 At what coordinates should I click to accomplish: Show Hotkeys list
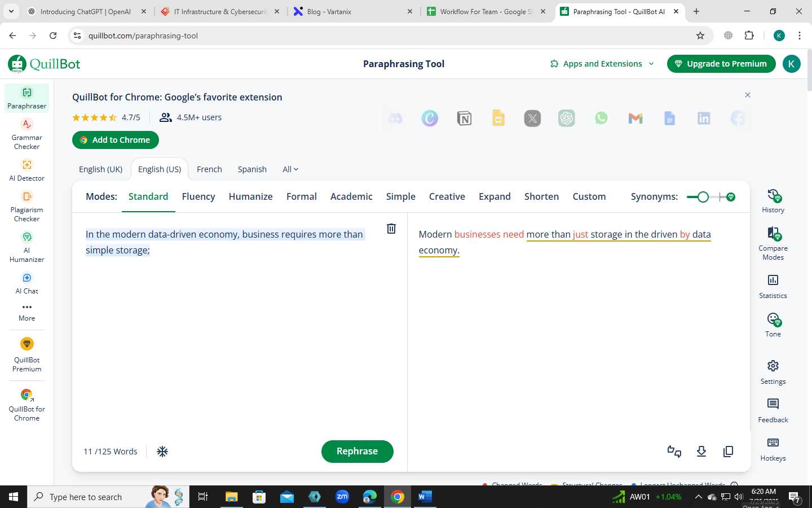click(x=773, y=449)
